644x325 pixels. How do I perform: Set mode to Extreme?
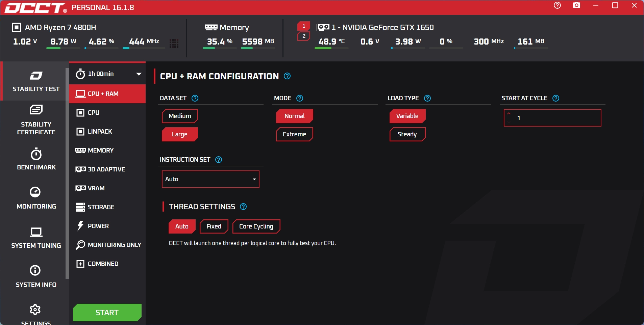pos(295,134)
